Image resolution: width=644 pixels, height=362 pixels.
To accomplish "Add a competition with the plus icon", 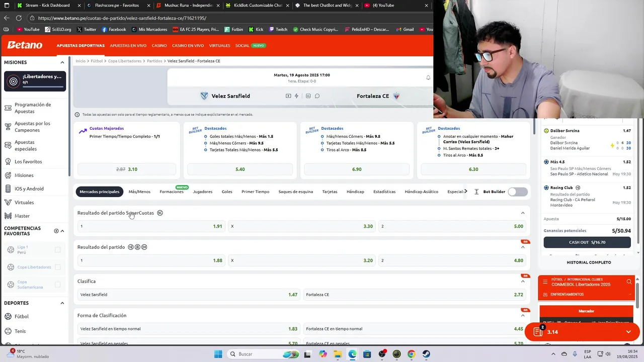I will 56,231.
